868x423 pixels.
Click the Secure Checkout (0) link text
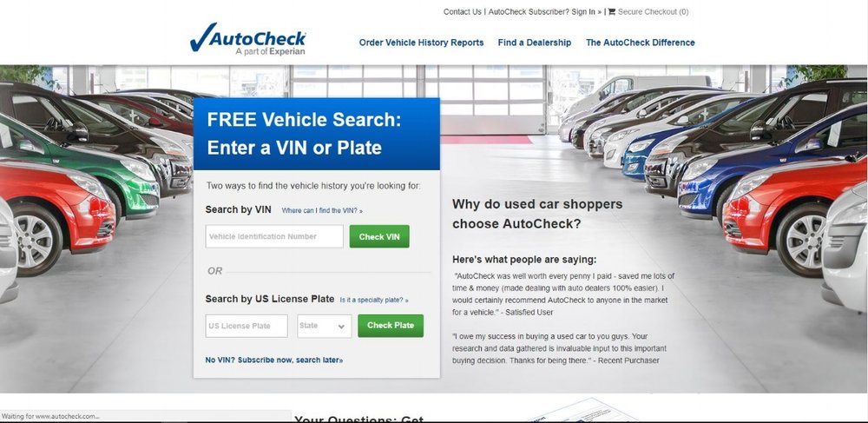(x=654, y=11)
